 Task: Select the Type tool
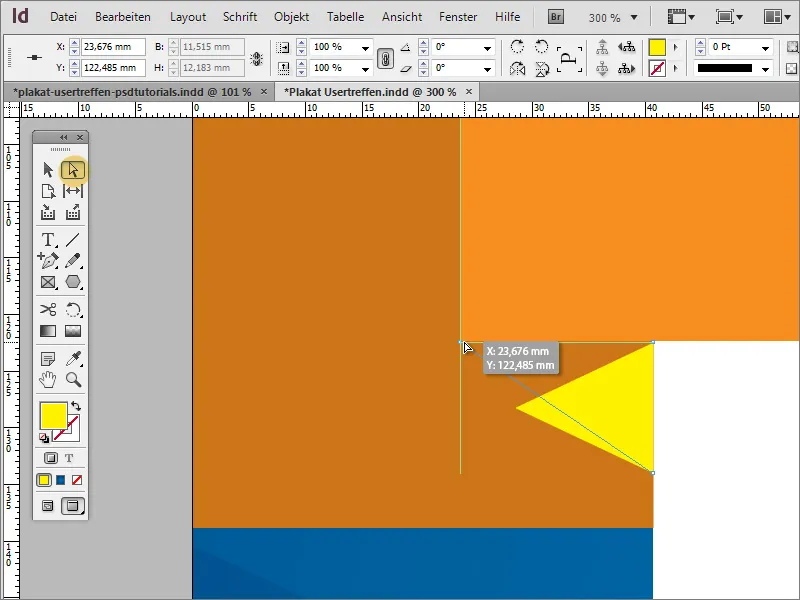[47, 238]
